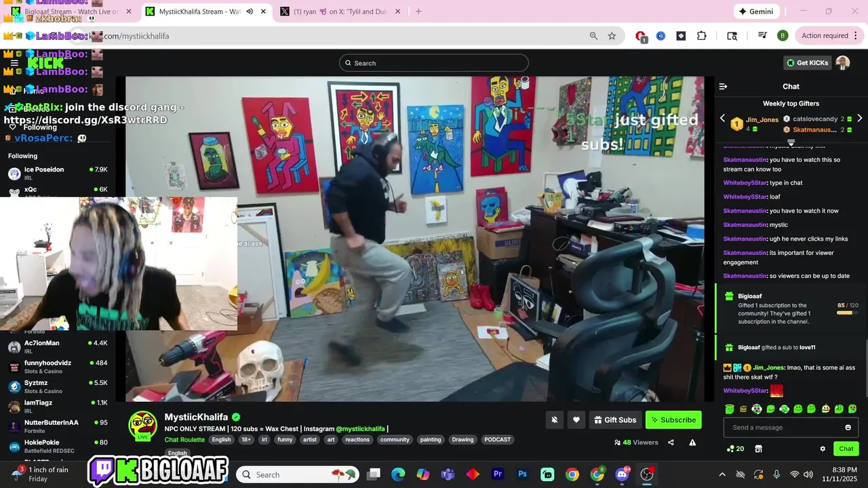Collapse the Weekly top Gifters section
This screenshot has height=488, width=868.
791,142
